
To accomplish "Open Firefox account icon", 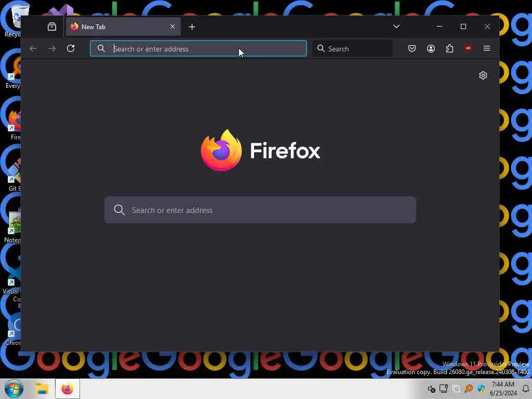I will [431, 48].
